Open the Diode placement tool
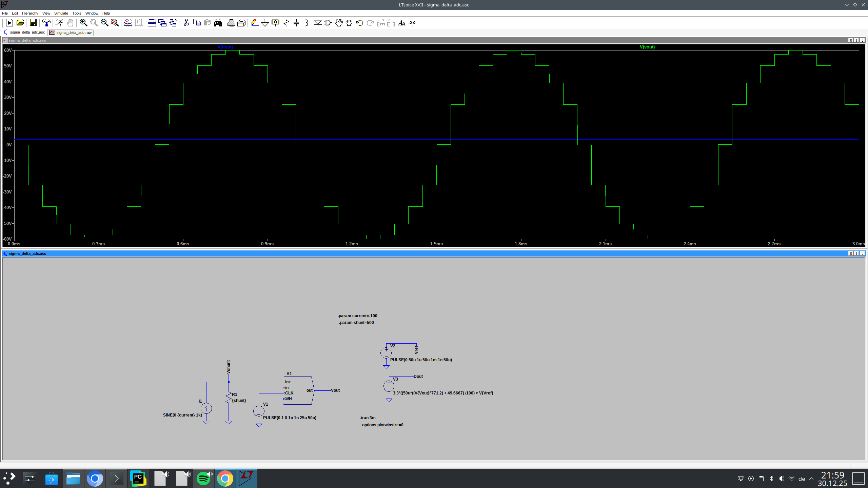Image resolution: width=868 pixels, height=488 pixels. tap(318, 23)
